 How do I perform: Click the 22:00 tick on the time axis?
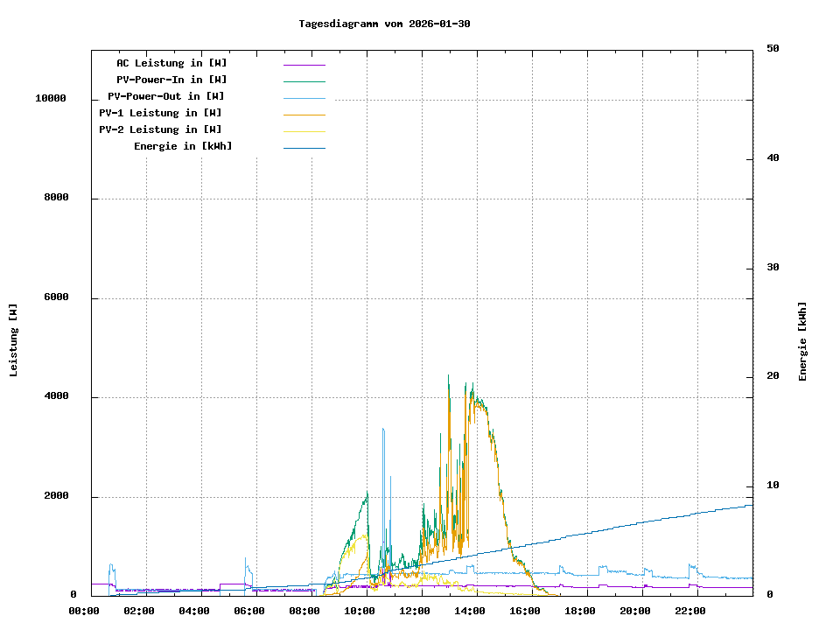click(690, 611)
